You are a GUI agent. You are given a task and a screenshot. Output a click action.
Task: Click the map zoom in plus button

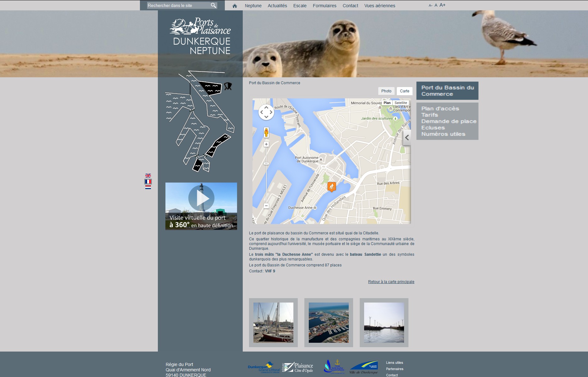point(266,144)
